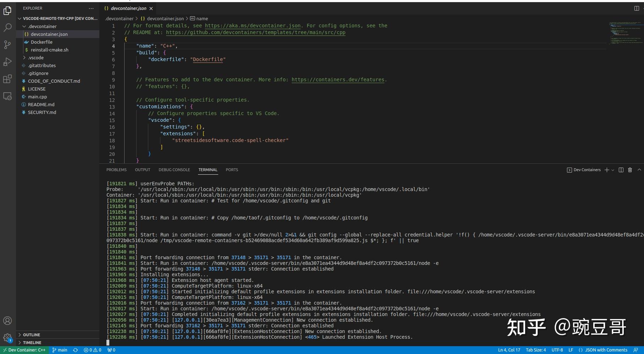Launch a new terminal with plus icon

(606, 170)
